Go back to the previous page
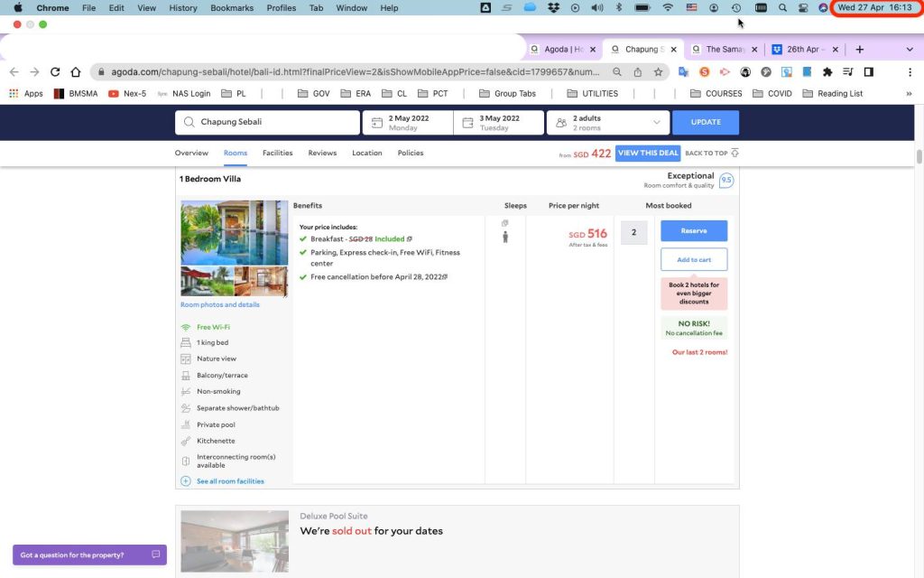 [14, 72]
